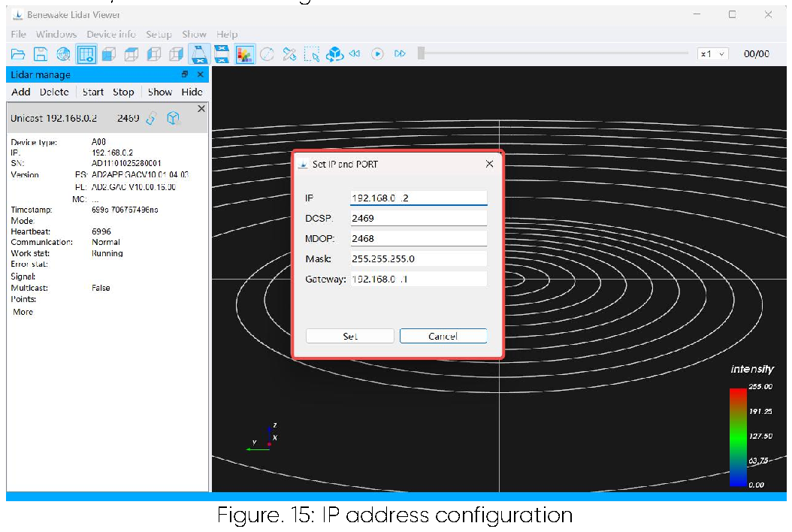Click Delete in Lidar manage
The height and width of the screenshot is (532, 792).
(54, 92)
